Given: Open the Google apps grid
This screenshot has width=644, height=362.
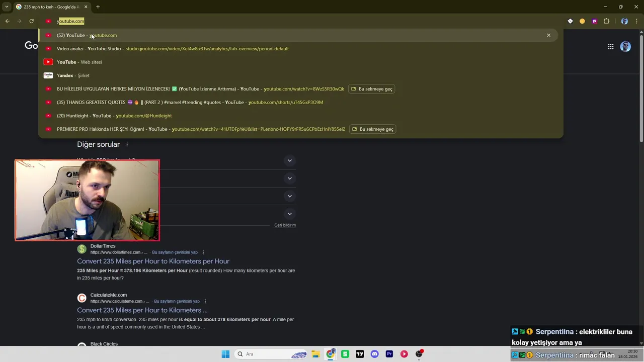Looking at the screenshot, I should coord(610,47).
